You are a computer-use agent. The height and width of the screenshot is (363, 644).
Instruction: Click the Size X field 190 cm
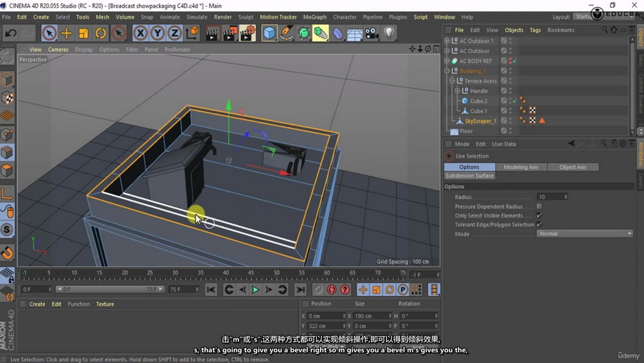click(x=372, y=316)
